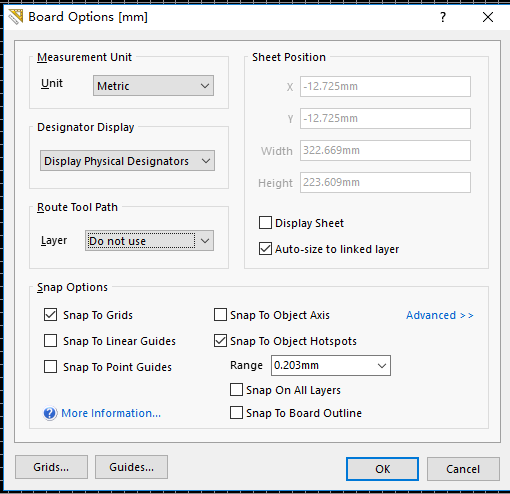
Task: Click the Snap Options group label
Action: point(72,287)
